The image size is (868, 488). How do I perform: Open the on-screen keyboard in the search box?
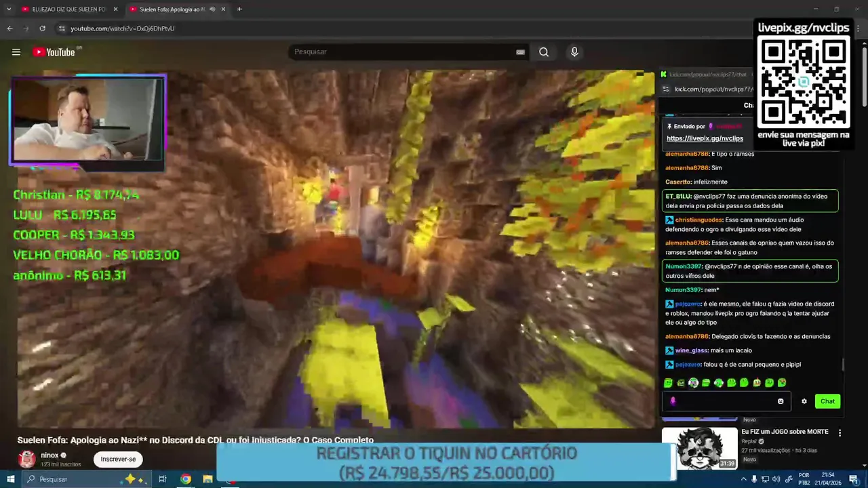point(520,52)
